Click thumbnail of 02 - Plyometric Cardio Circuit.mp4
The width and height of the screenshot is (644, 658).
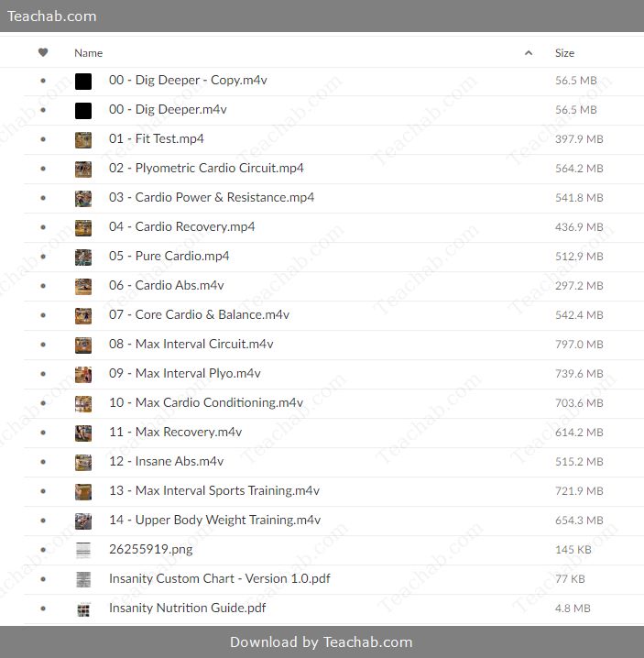click(83, 170)
